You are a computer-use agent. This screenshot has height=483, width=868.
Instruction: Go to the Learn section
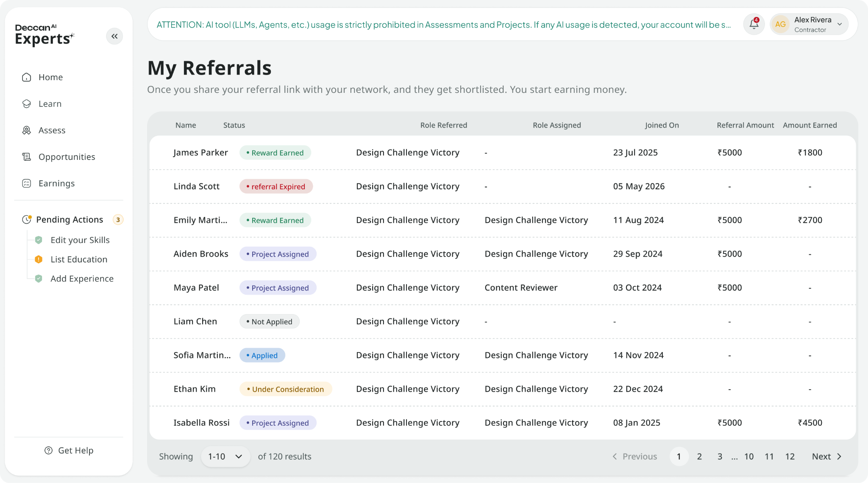point(50,104)
